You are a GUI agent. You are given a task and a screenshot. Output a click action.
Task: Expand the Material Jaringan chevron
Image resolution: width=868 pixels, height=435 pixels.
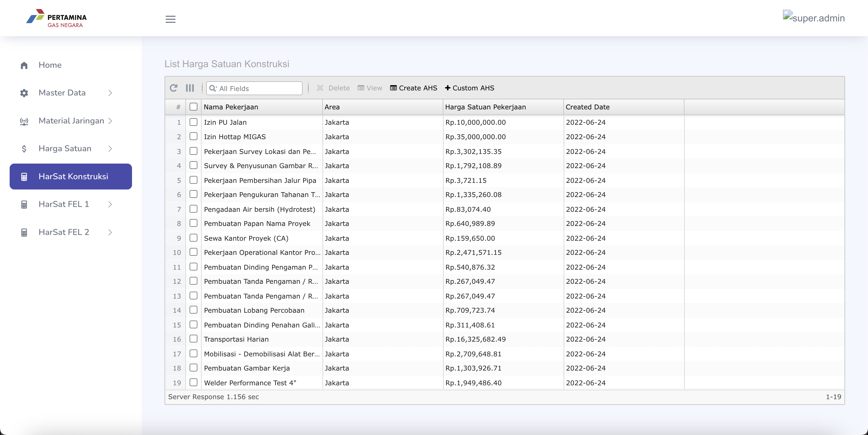coord(110,121)
